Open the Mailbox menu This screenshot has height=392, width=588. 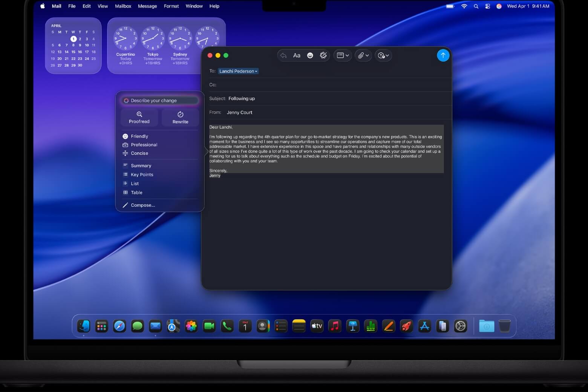point(123,6)
